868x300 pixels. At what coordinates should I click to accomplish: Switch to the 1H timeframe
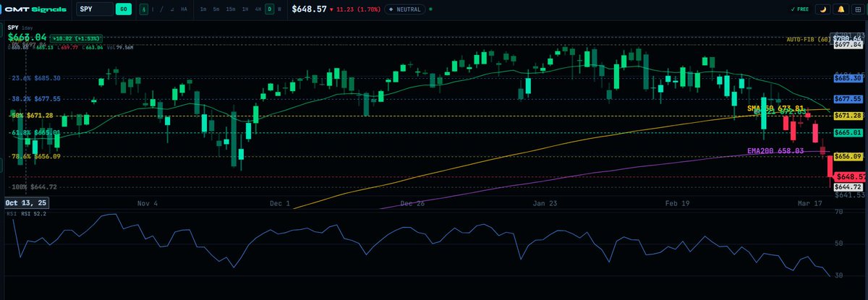(x=245, y=9)
